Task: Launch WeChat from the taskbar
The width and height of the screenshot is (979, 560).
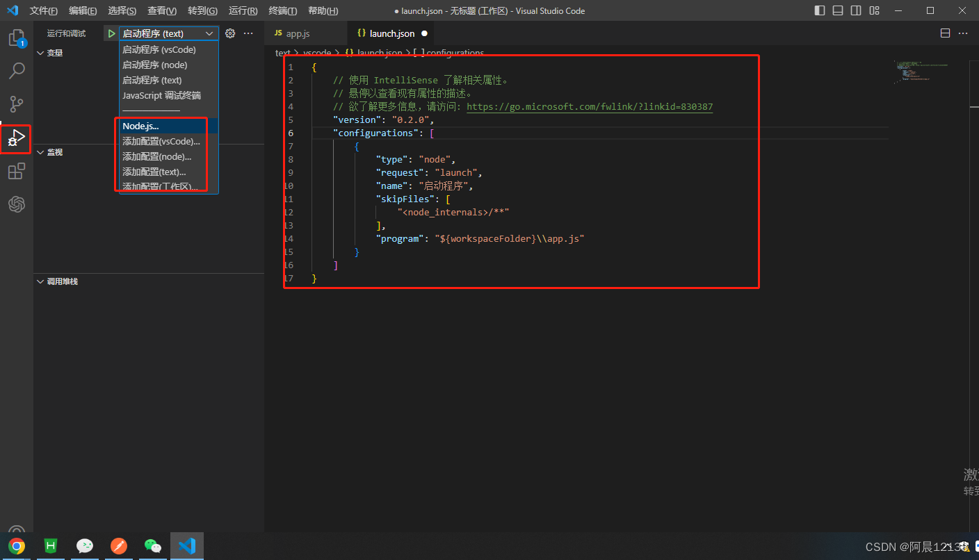Action: [153, 546]
